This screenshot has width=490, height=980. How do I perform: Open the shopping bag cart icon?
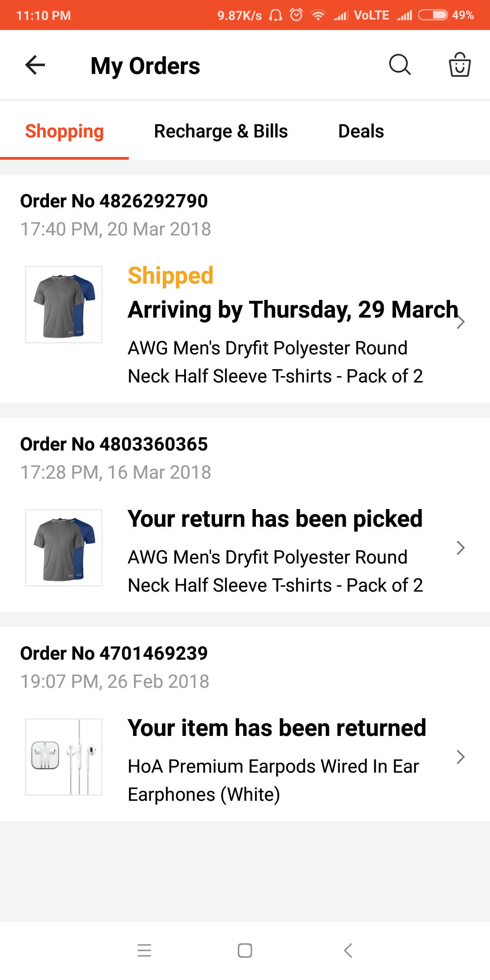click(460, 65)
